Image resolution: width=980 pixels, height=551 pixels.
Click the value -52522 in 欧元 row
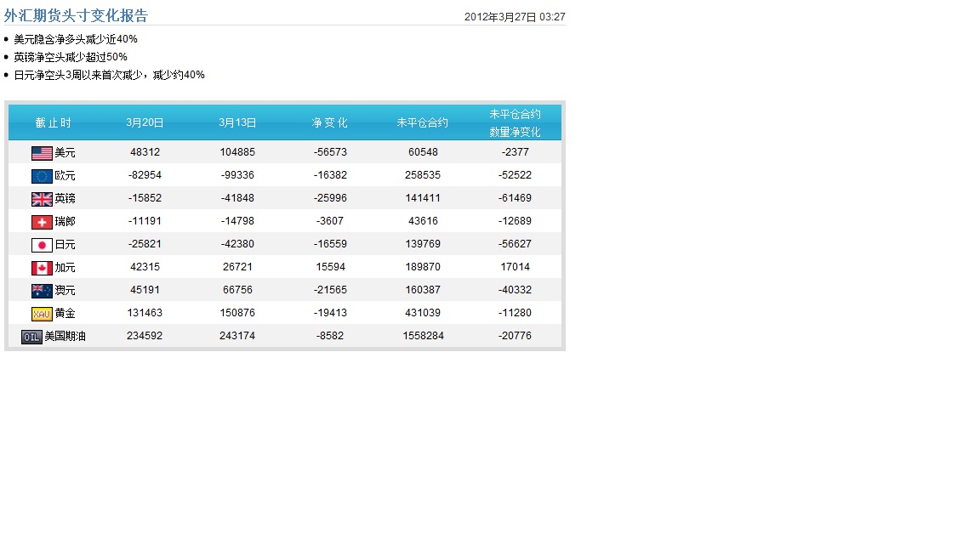tap(515, 175)
